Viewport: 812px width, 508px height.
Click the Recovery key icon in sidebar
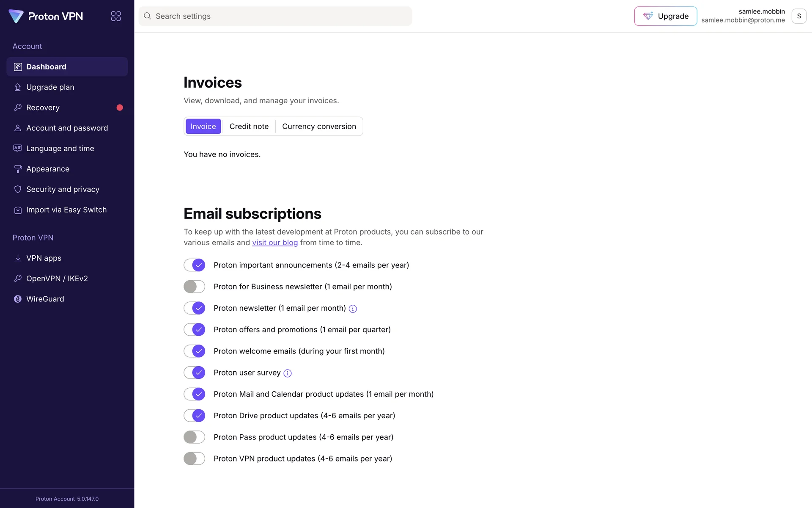coord(18,108)
